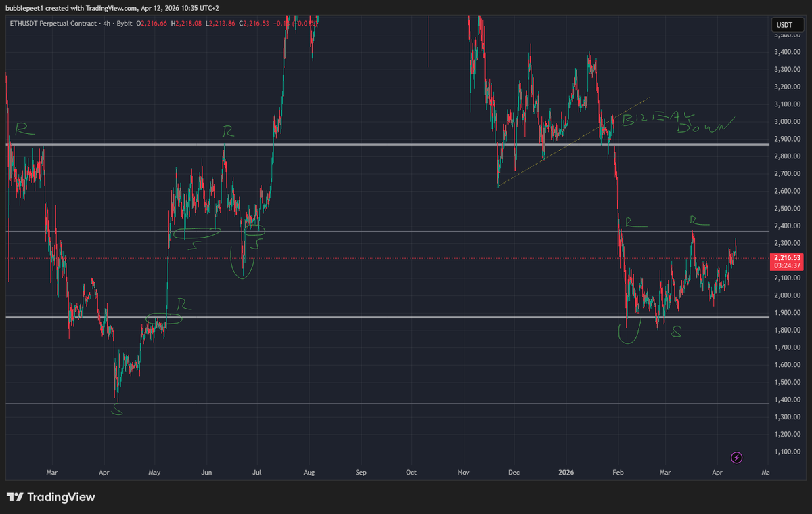Select the green S annotation near March 2026
Viewport: 812px width, 514px height.
[x=676, y=332]
